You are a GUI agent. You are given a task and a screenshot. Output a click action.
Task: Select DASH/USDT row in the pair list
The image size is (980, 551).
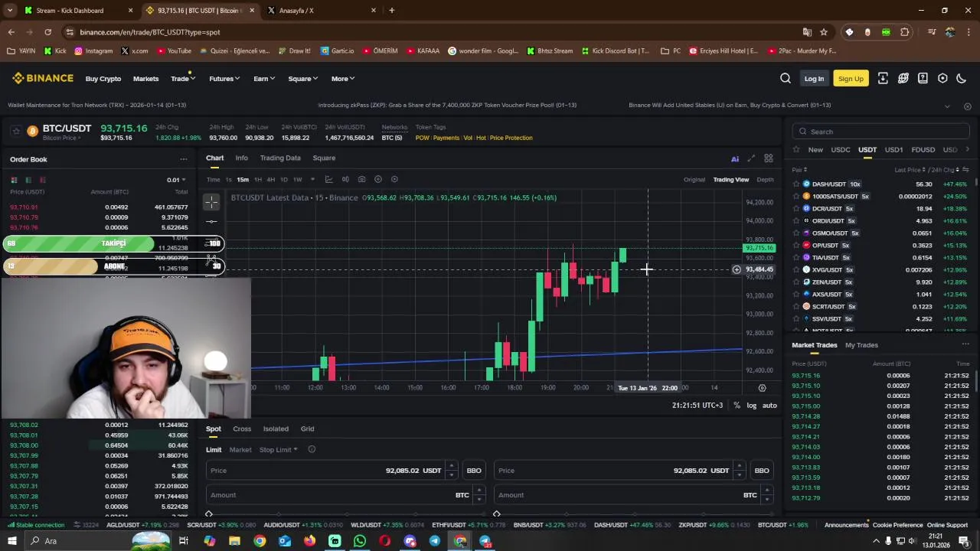880,184
